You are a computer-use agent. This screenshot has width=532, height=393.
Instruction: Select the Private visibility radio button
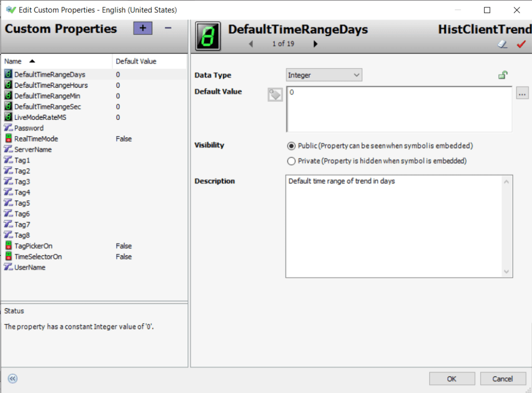[291, 161]
